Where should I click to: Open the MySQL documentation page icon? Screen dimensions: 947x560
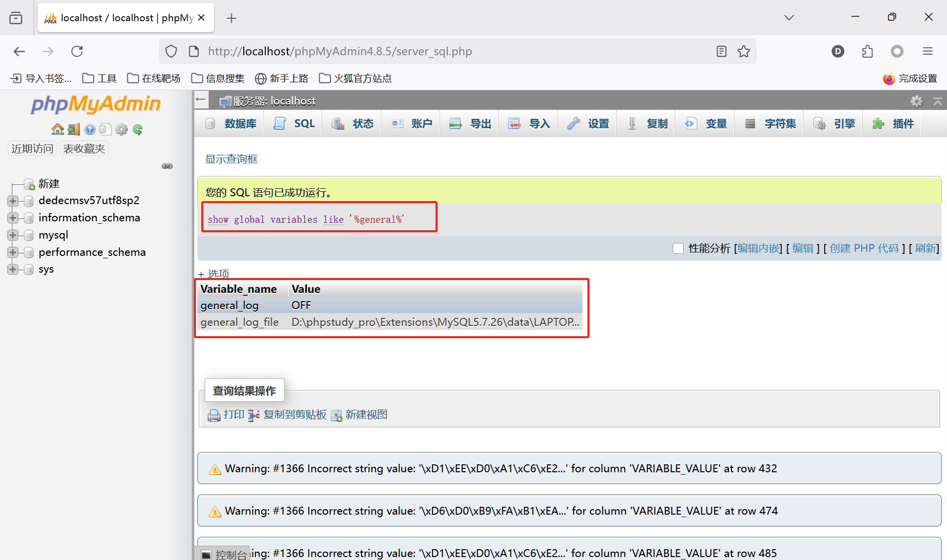point(105,129)
